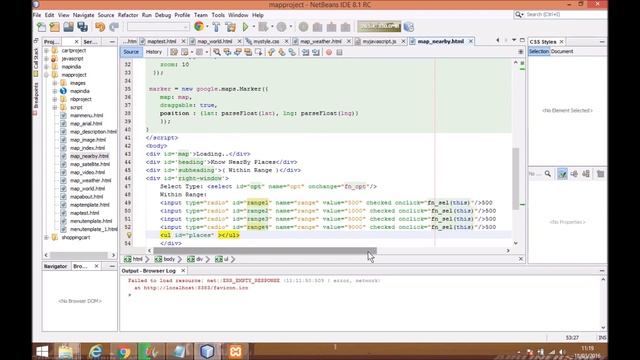Viewport: 640px width, 360px height.
Task: Click the Shift Line Right icon
Action: coord(316,52)
